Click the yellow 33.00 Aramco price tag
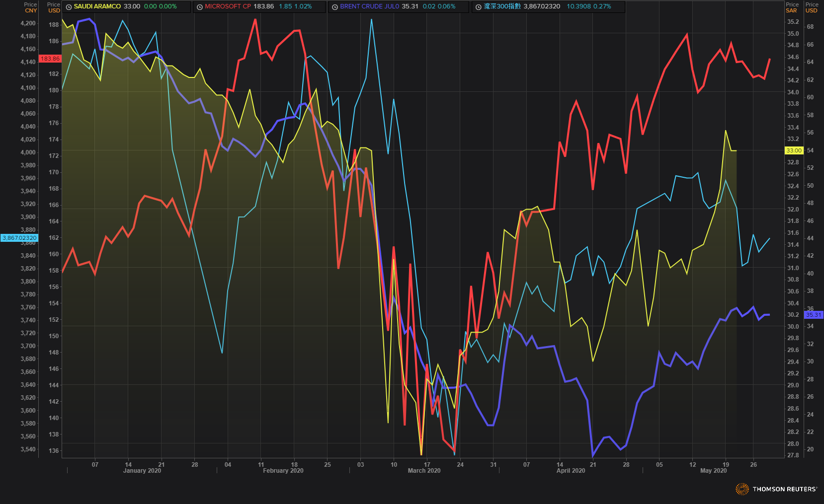The width and height of the screenshot is (824, 504). (794, 150)
